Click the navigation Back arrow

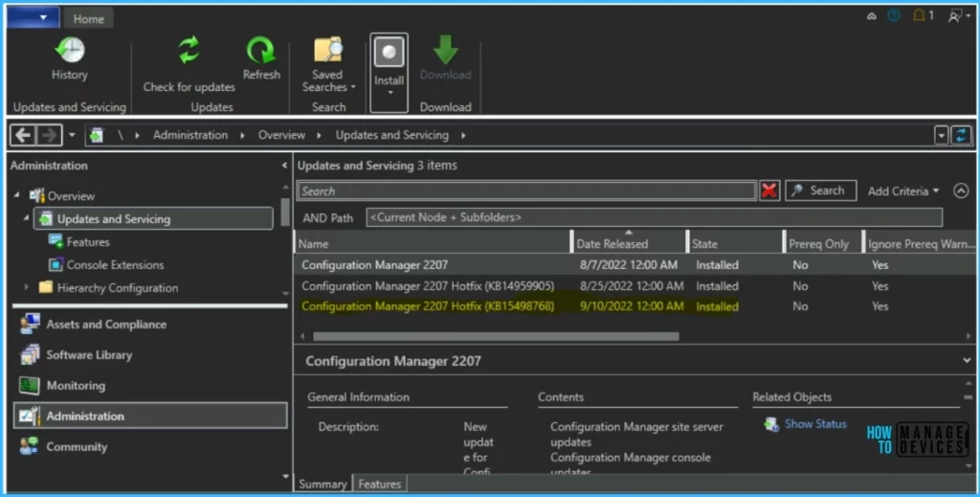[22, 135]
